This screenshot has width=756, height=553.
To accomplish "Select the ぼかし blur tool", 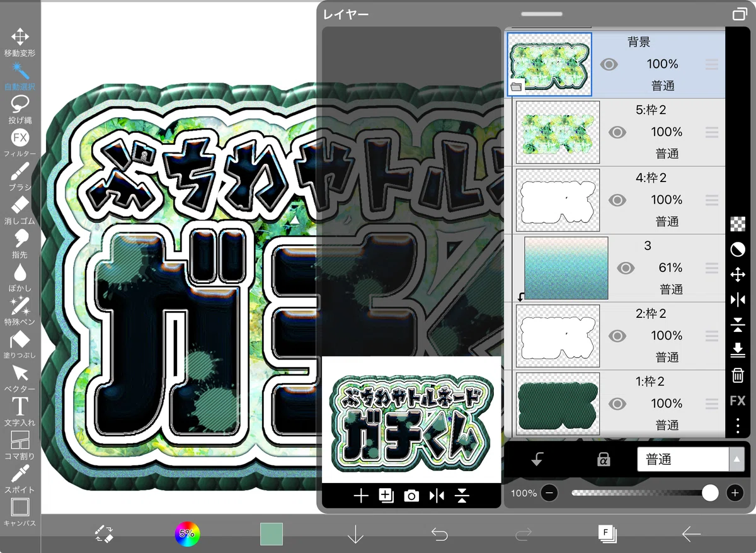I will pyautogui.click(x=20, y=277).
